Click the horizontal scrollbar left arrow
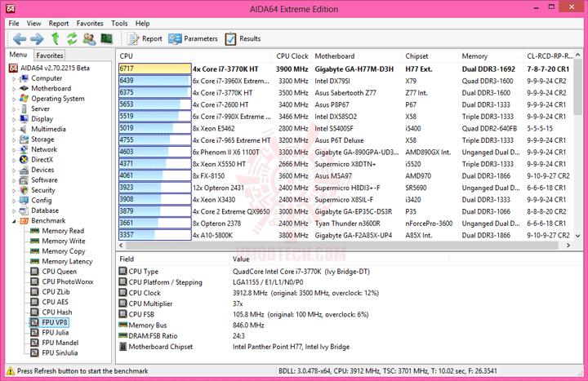588x381 pixels. click(x=121, y=246)
